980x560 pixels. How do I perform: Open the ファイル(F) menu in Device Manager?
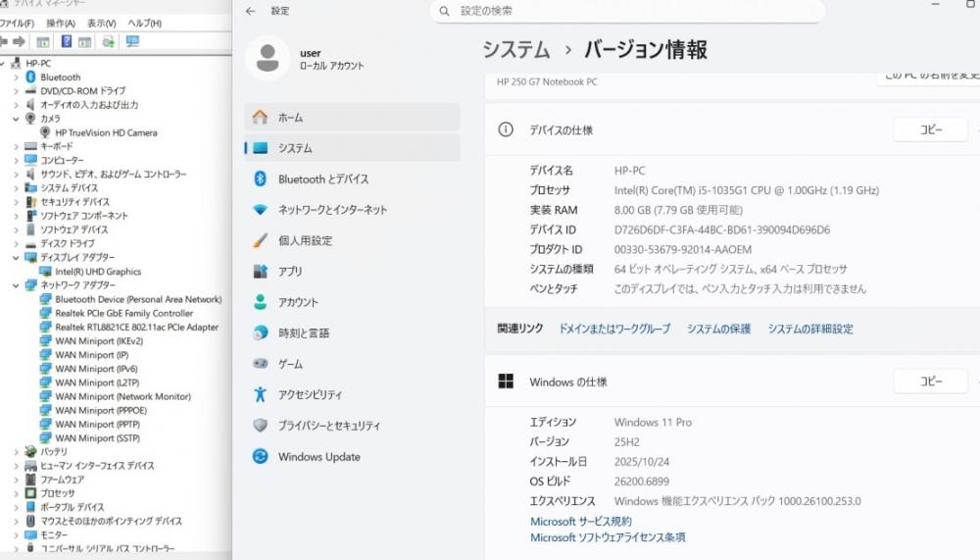tap(17, 24)
